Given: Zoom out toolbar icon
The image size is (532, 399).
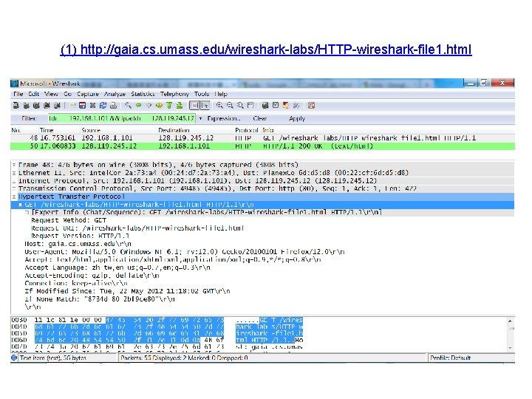Looking at the screenshot, I should [230, 106].
